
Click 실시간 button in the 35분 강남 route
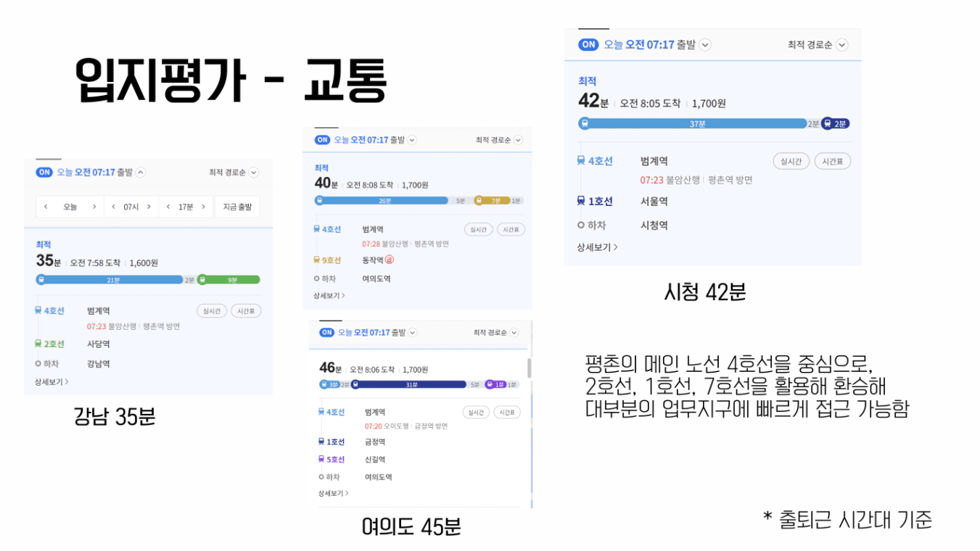tap(211, 311)
